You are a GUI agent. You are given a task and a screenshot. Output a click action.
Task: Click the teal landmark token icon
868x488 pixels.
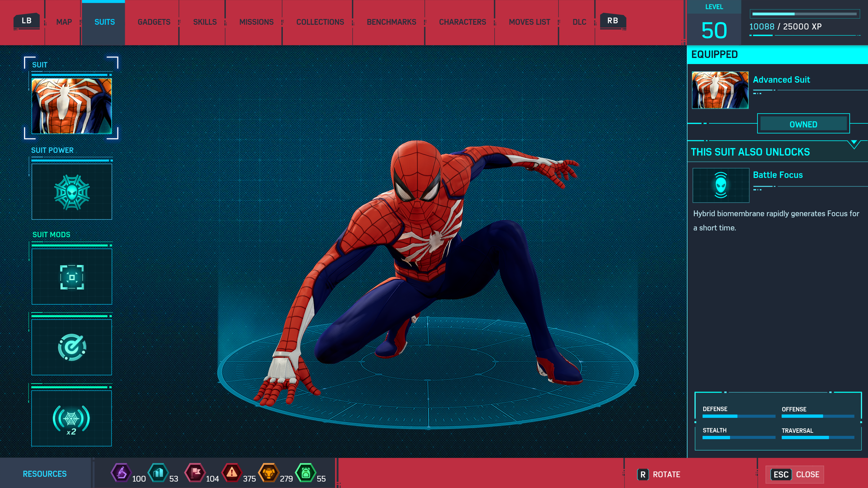click(x=158, y=473)
